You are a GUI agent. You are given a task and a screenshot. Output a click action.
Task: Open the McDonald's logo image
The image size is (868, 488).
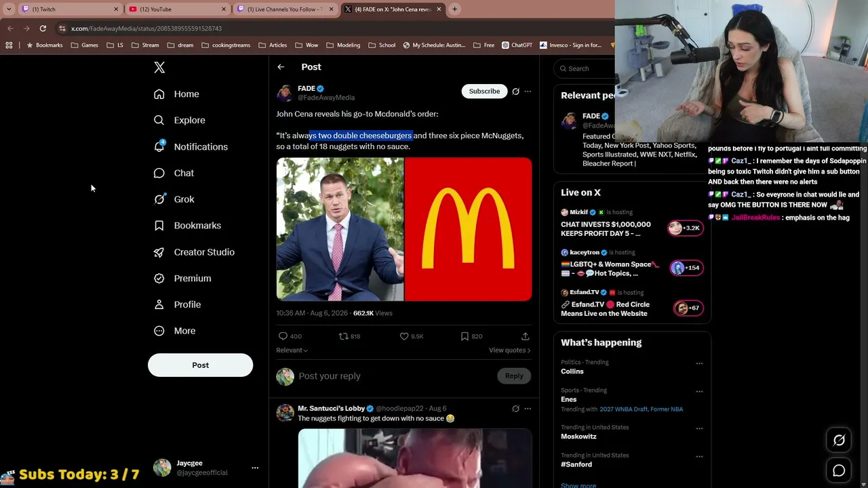point(469,229)
